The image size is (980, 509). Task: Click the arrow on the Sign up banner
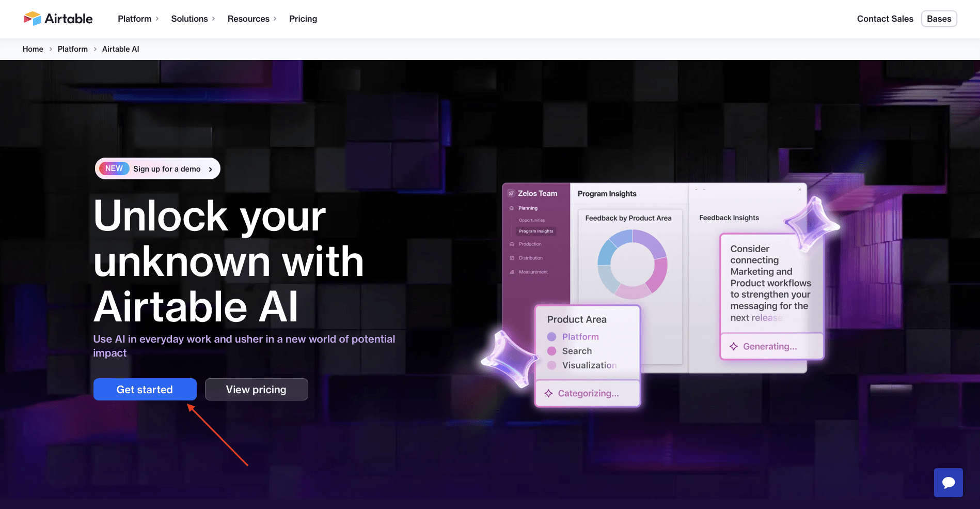(210, 168)
